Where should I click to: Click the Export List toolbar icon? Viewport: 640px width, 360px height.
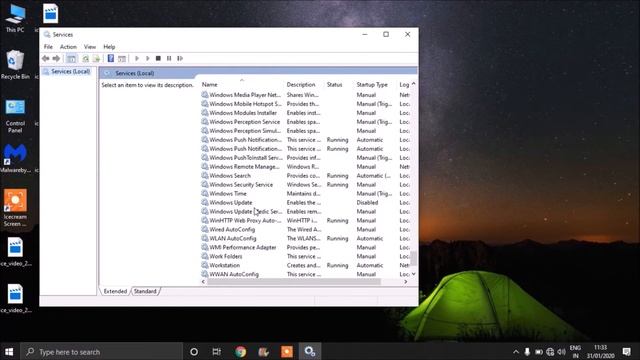tap(96, 58)
